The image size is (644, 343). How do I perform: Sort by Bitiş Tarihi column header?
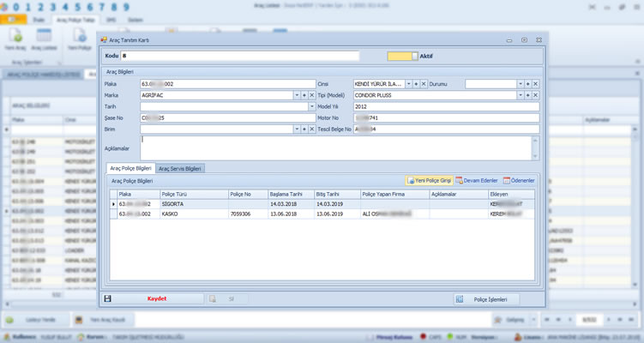pyautogui.click(x=337, y=195)
